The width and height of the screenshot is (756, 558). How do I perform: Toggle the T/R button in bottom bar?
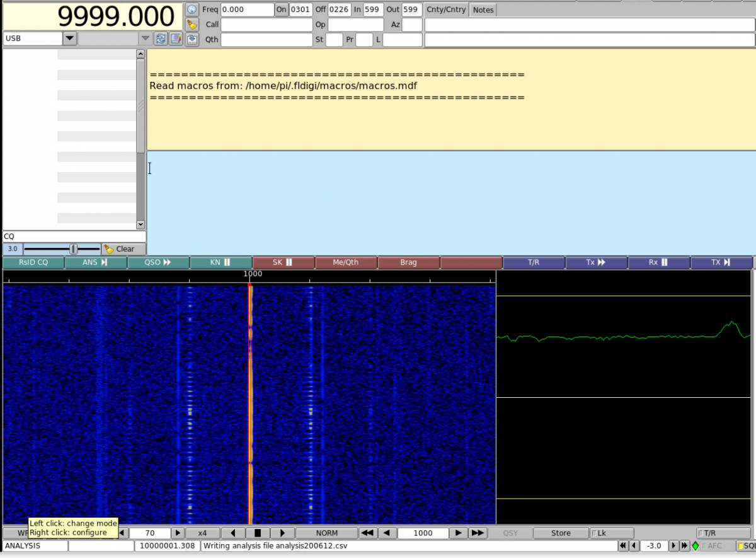(723, 533)
